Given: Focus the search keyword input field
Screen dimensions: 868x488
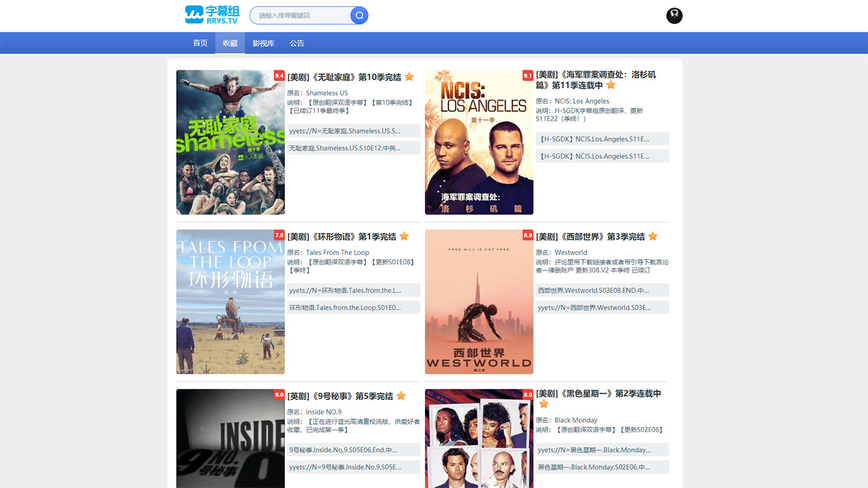Looking at the screenshot, I should (x=300, y=16).
